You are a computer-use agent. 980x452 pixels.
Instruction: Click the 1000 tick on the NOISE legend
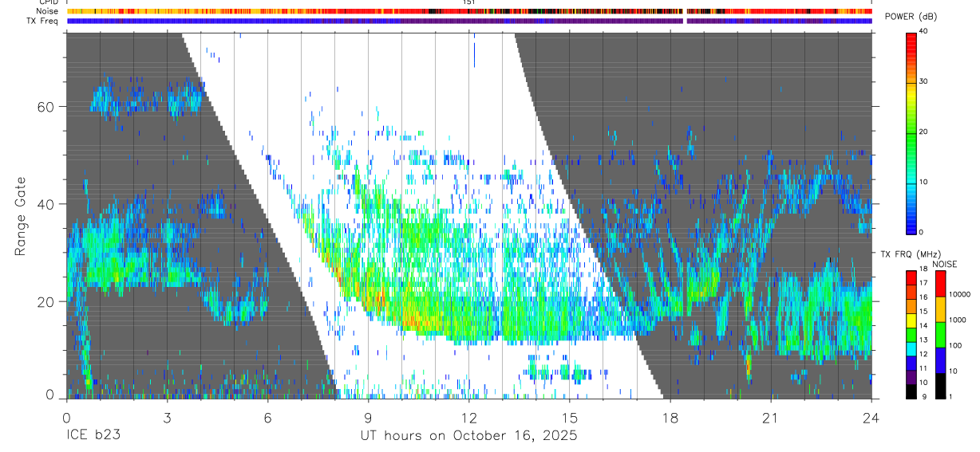[x=958, y=320]
